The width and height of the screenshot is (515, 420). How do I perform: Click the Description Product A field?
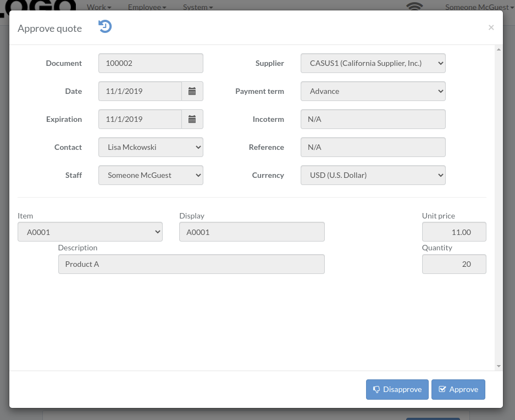pyautogui.click(x=191, y=264)
